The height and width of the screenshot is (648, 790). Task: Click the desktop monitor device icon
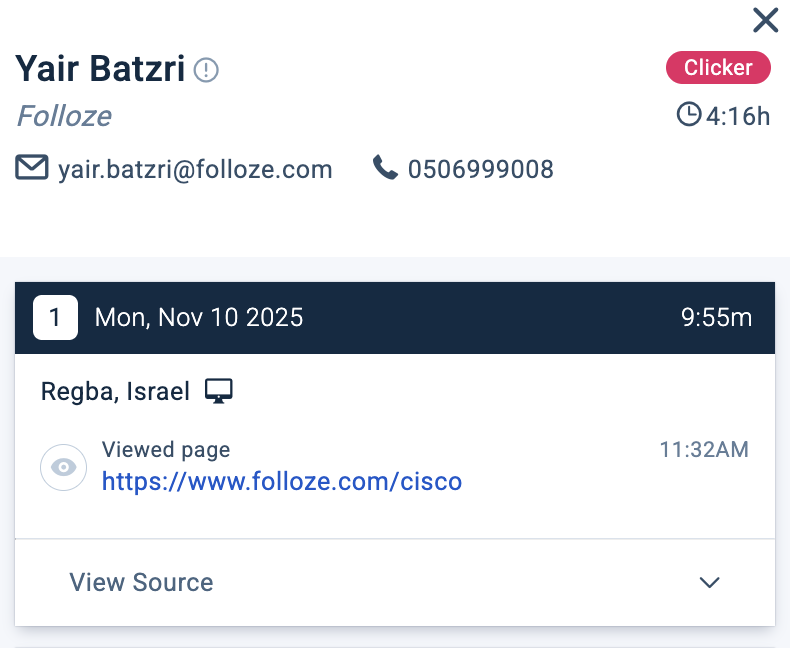219,391
